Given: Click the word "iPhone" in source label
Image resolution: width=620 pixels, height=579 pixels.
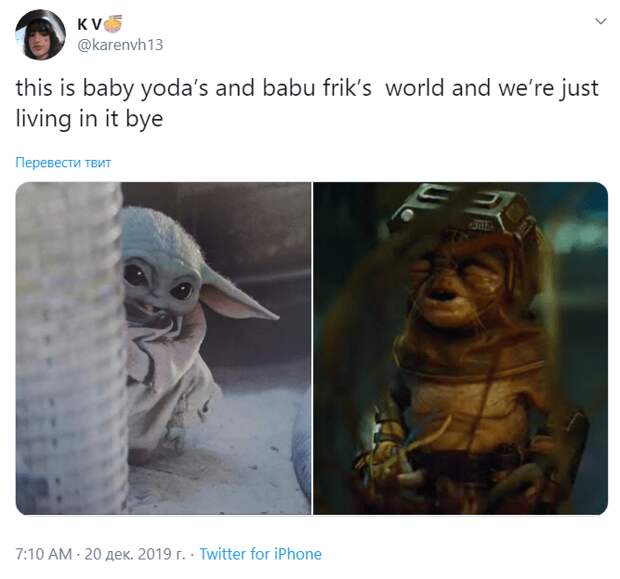Looking at the screenshot, I should tap(298, 554).
